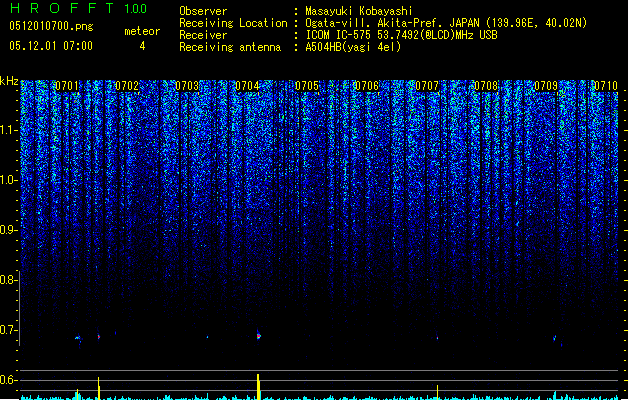
Task: Click the 0701 time marker
Action: pos(67,86)
